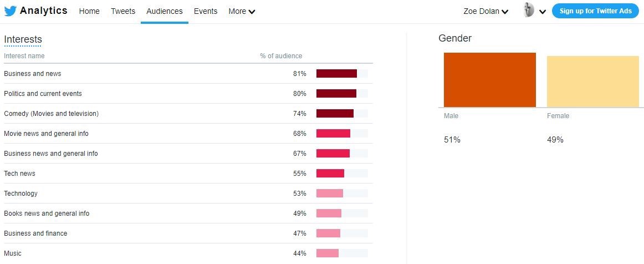Click the profile avatar picture

[529, 11]
